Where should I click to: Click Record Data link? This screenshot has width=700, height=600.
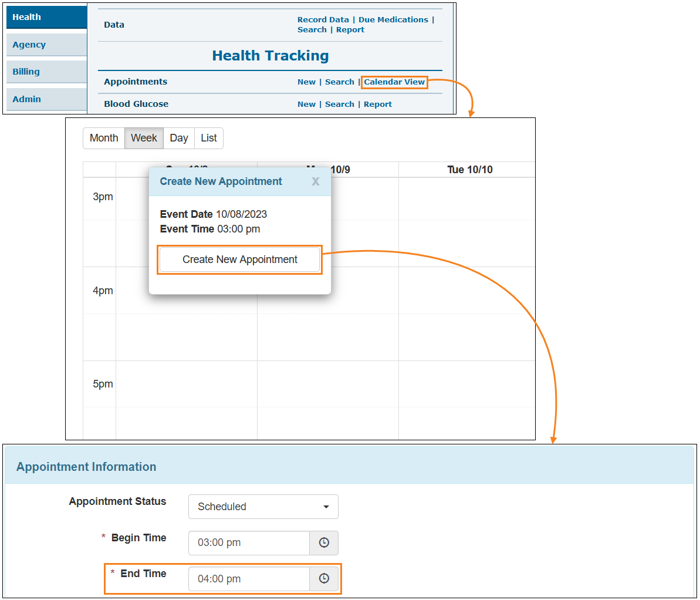pyautogui.click(x=323, y=19)
